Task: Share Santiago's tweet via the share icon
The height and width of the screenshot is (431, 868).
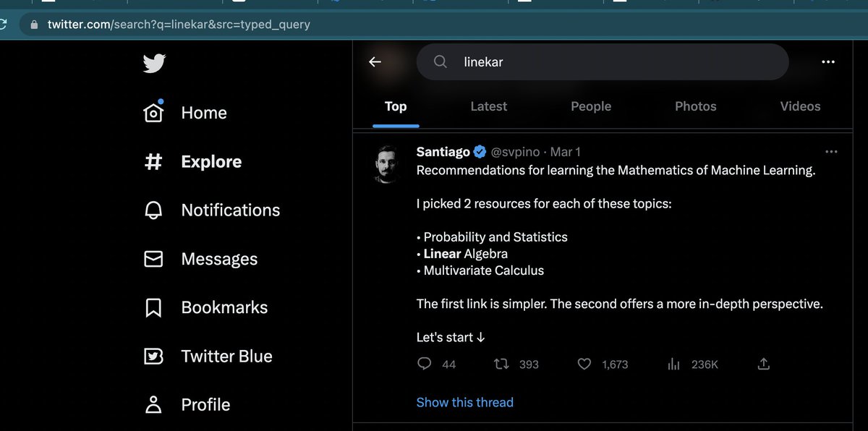Action: [763, 364]
